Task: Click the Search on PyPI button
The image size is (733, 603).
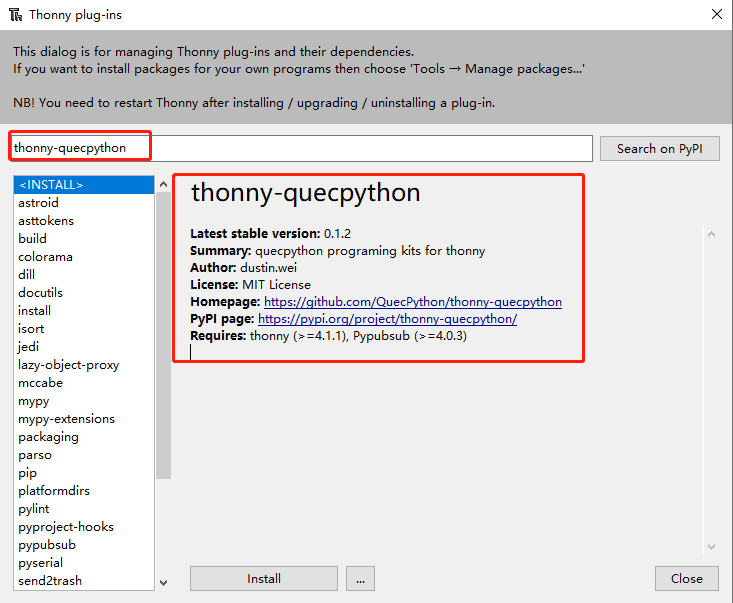Action: point(660,149)
